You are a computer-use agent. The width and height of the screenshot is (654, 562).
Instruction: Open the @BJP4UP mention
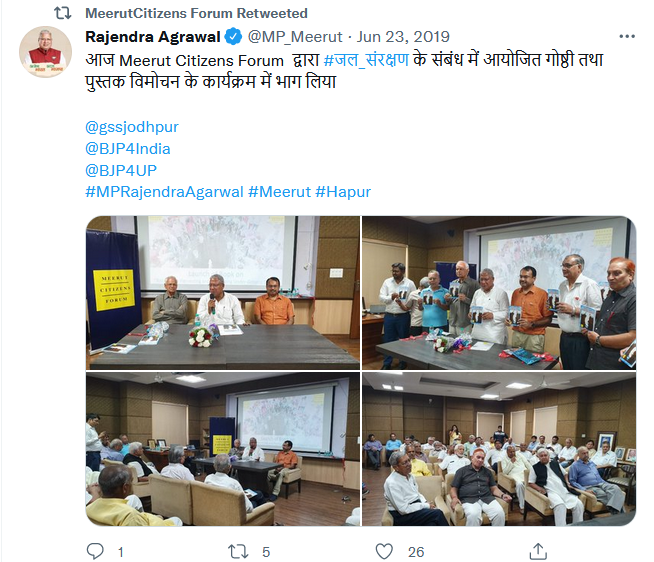coord(121,170)
